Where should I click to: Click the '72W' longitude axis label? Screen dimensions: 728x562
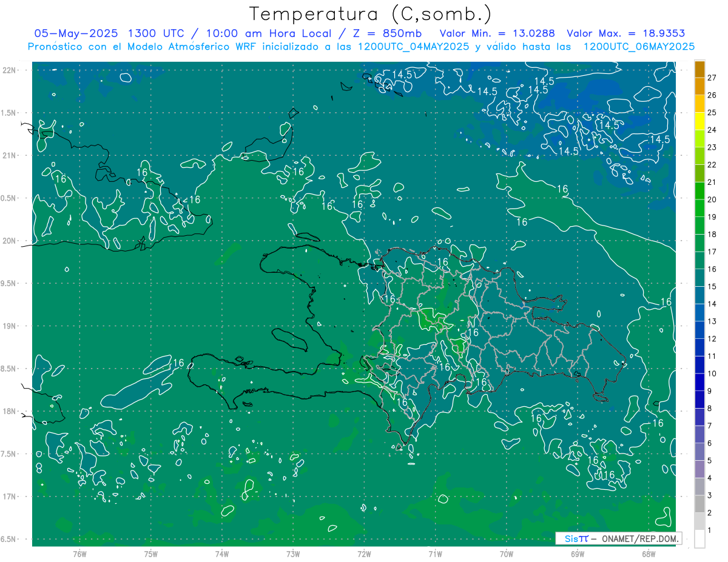pyautogui.click(x=364, y=554)
